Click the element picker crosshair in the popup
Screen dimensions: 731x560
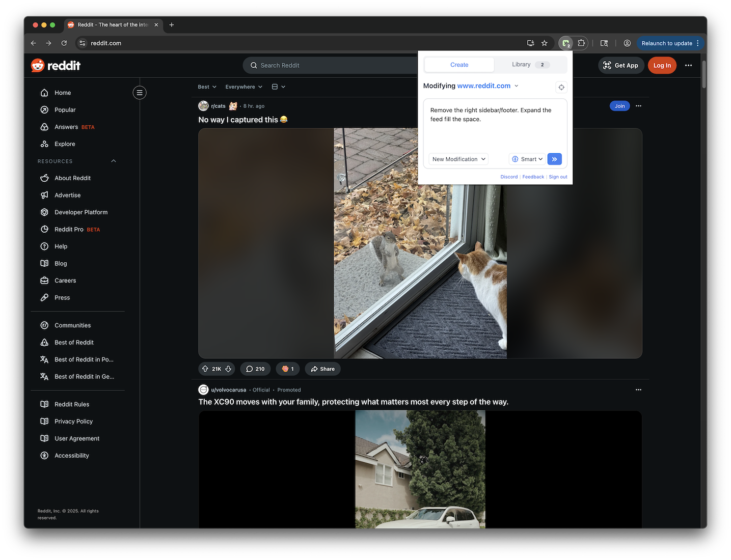pyautogui.click(x=561, y=87)
